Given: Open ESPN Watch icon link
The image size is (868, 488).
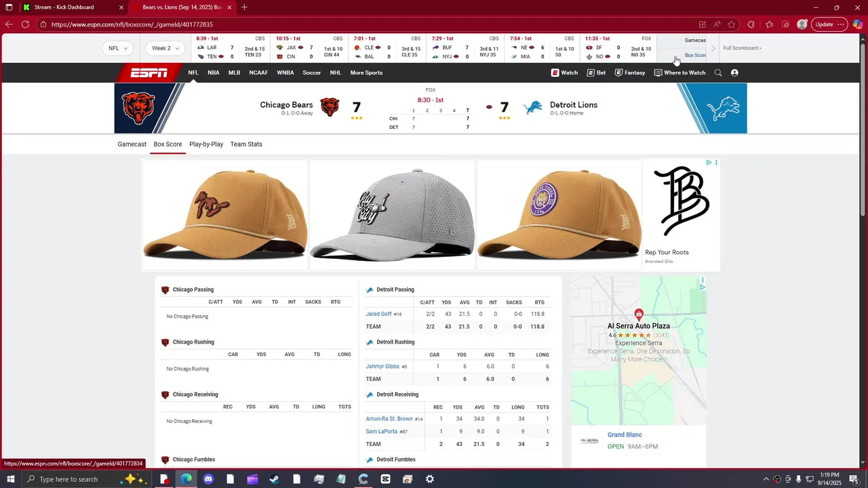Looking at the screenshot, I should click(x=564, y=73).
